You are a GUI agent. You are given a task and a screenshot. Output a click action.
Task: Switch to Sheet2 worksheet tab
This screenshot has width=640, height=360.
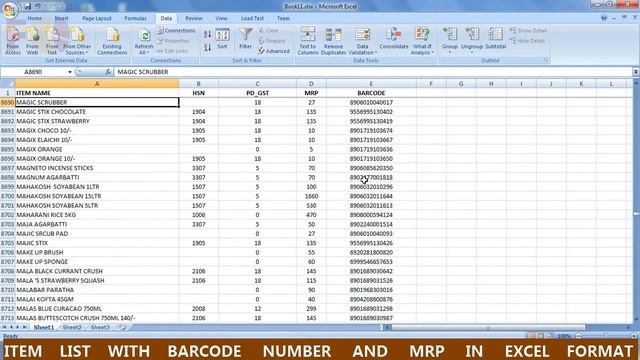(x=72, y=327)
